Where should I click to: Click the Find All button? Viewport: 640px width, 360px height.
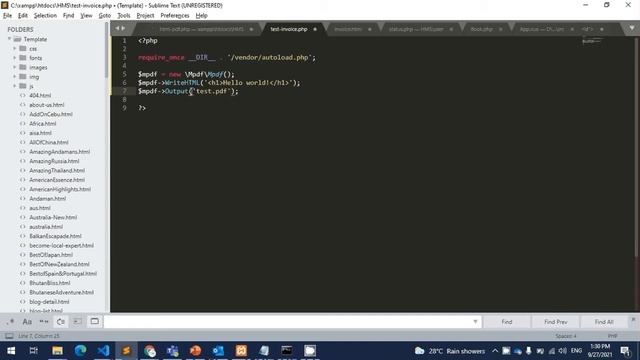click(604, 322)
